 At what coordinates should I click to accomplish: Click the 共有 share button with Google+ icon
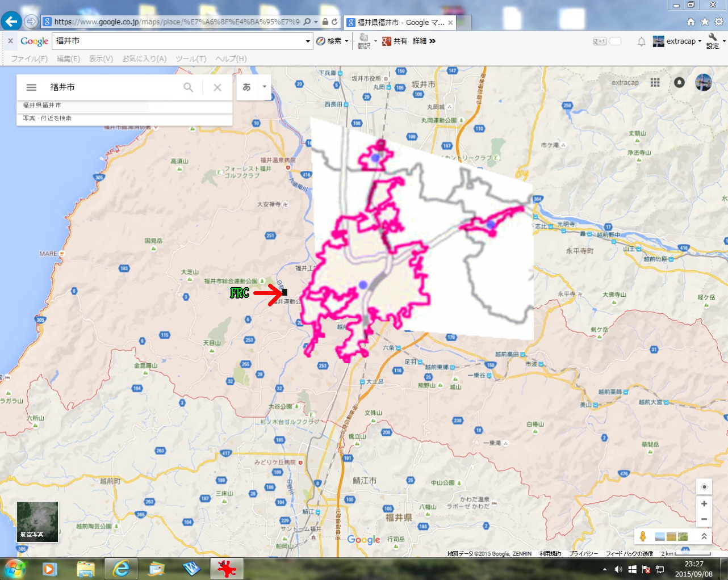395,41
